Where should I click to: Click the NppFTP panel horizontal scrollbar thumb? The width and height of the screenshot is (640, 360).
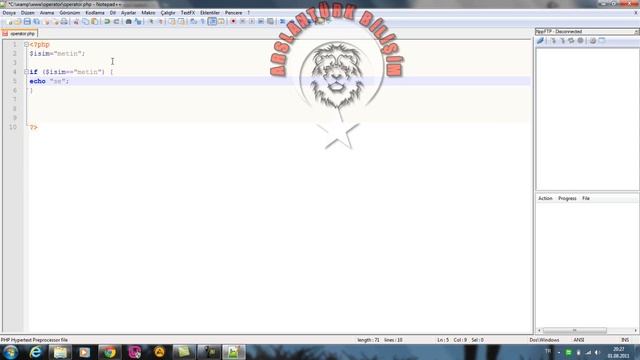point(574,330)
